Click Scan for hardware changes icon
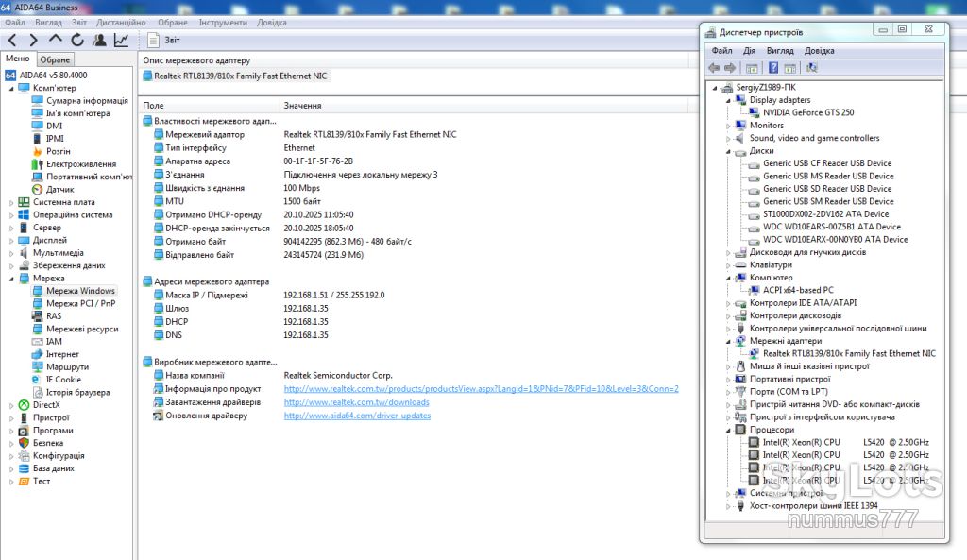Screen dimensions: 967x560 pos(811,68)
